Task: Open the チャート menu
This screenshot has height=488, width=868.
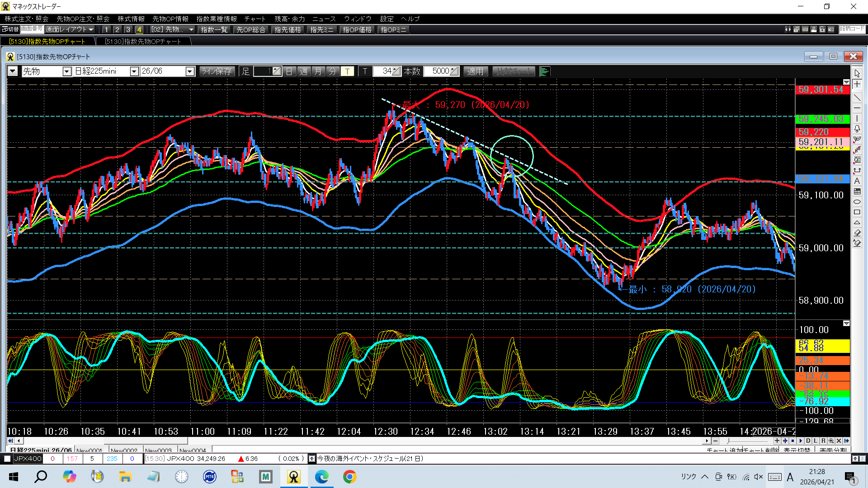Action: (255, 19)
